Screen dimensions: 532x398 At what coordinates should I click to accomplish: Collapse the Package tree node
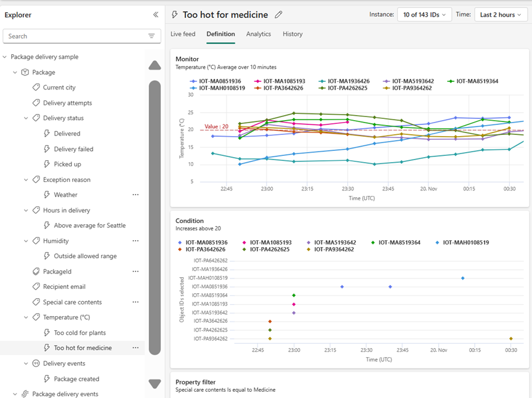coord(15,72)
